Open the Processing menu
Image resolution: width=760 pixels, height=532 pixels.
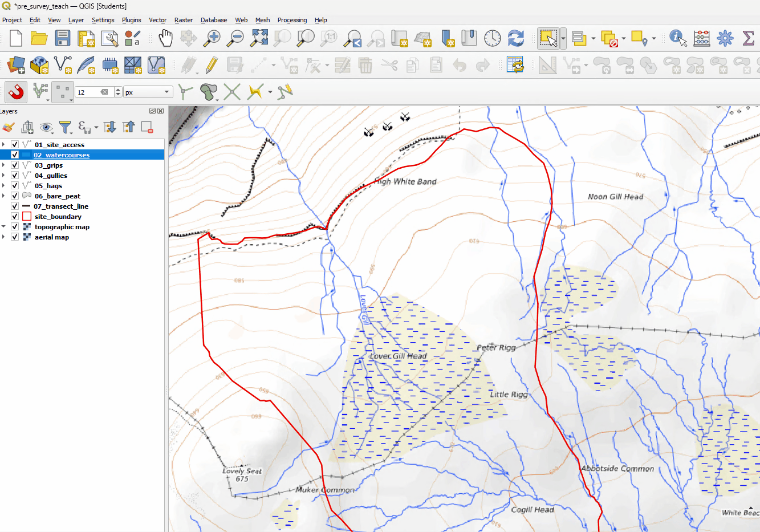[292, 20]
